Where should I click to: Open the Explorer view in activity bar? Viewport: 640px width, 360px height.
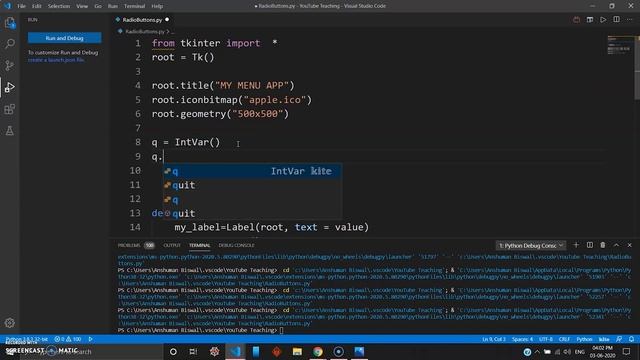tap(10, 23)
